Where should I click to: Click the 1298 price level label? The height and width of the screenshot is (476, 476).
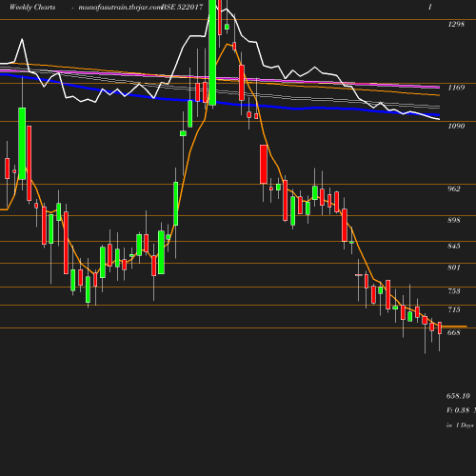[x=456, y=24]
